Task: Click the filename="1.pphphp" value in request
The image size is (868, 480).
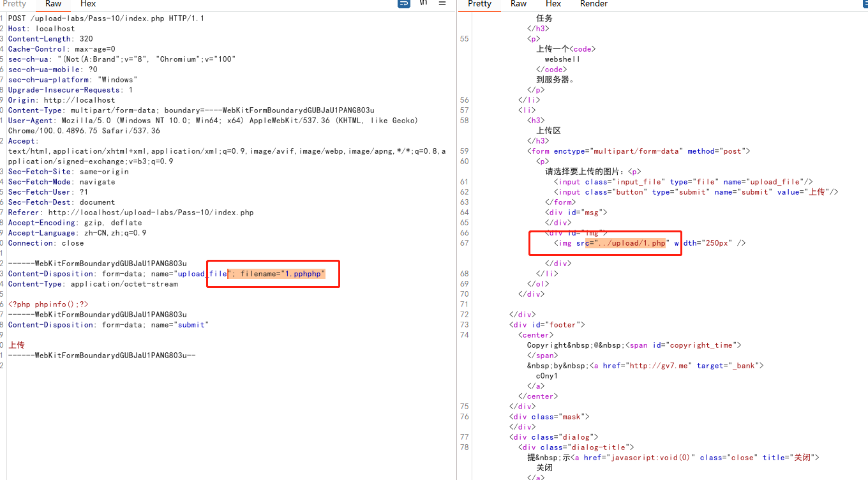Action: click(x=283, y=274)
